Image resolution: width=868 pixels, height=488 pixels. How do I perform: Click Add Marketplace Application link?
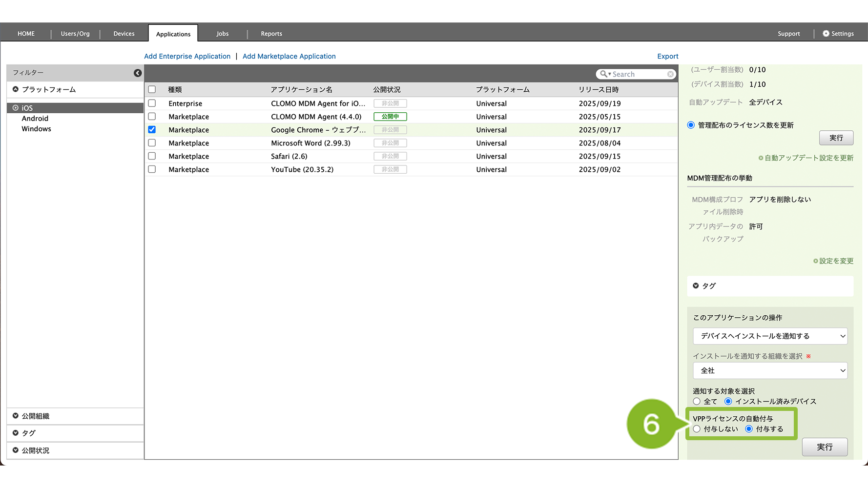(x=289, y=57)
